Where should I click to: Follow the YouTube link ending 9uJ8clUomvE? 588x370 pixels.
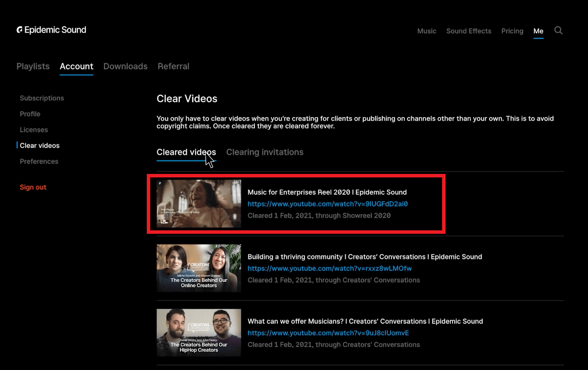[x=328, y=333]
